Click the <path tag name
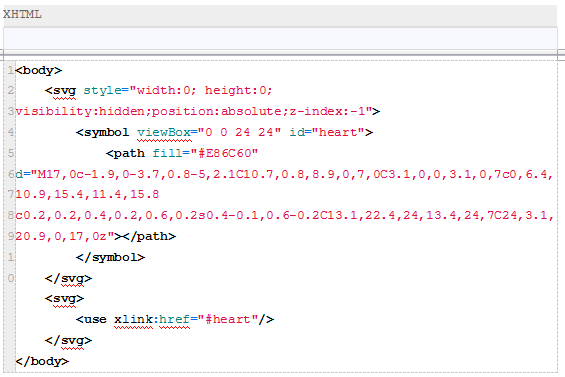Screen dimensions: 565x377 [x=125, y=154]
